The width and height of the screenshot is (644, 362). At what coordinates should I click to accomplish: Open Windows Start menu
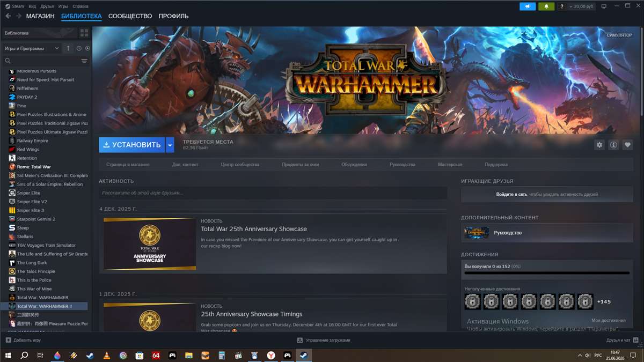[x=8, y=355]
